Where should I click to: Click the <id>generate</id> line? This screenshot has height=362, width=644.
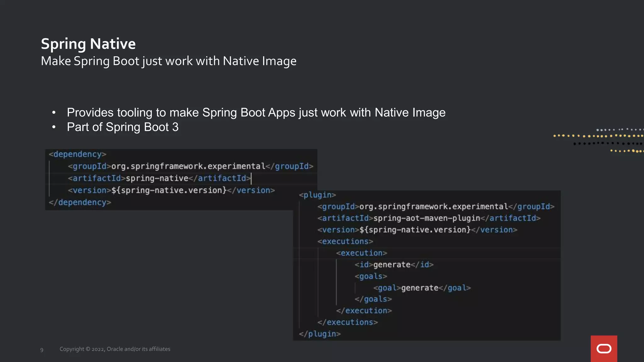[x=394, y=265]
